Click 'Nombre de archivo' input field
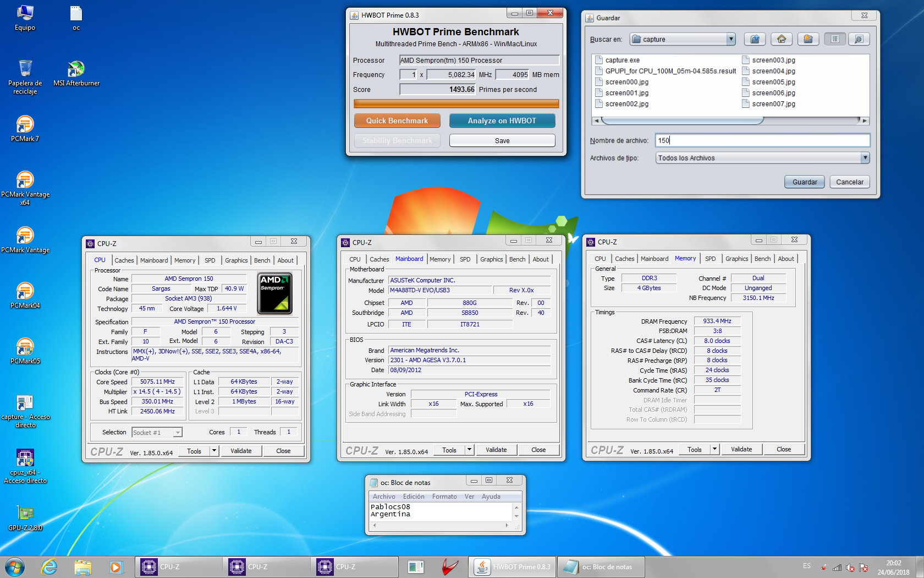The image size is (924, 578). (x=762, y=140)
